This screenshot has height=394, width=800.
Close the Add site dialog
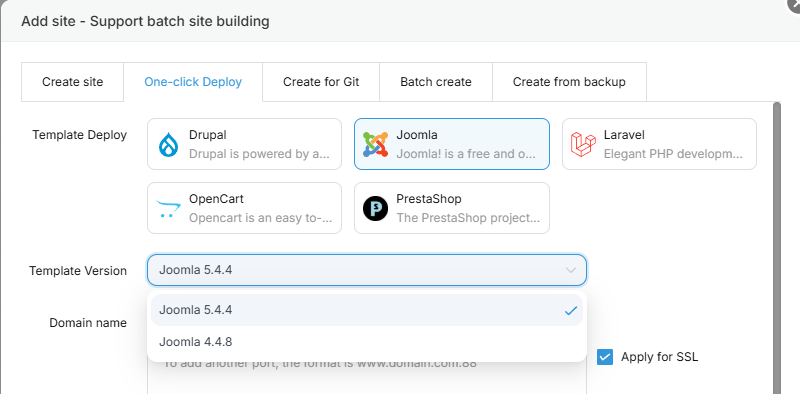point(794,4)
